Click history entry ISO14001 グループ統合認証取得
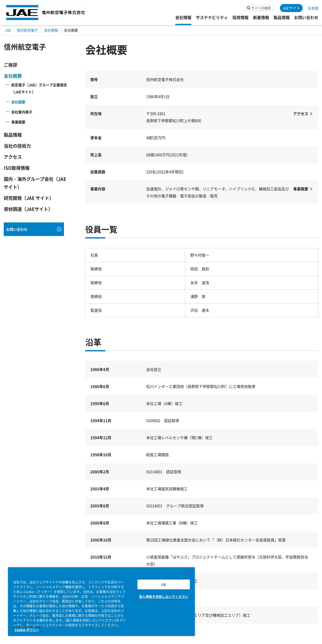 (x=175, y=506)
